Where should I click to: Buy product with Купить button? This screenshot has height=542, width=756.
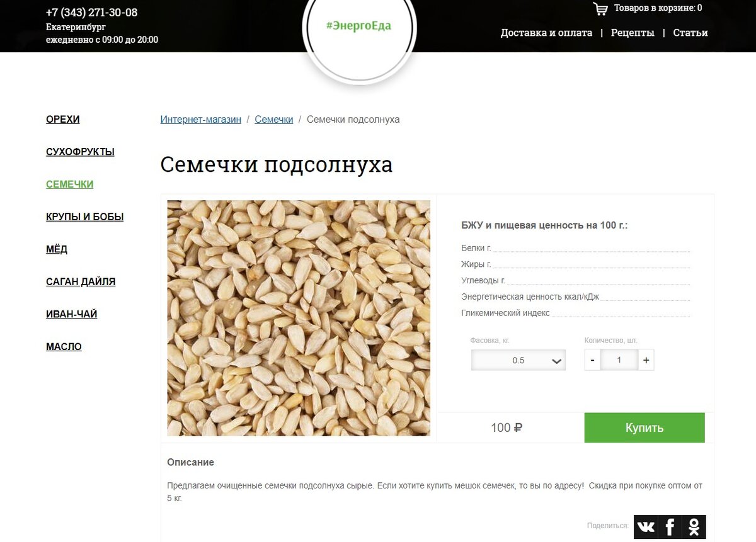pyautogui.click(x=644, y=428)
